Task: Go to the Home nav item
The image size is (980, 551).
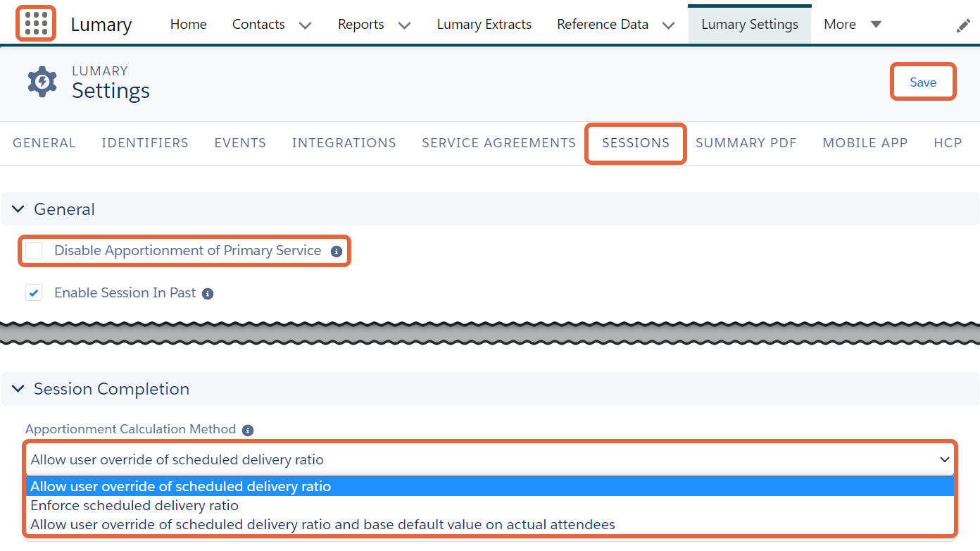Action: (x=189, y=25)
